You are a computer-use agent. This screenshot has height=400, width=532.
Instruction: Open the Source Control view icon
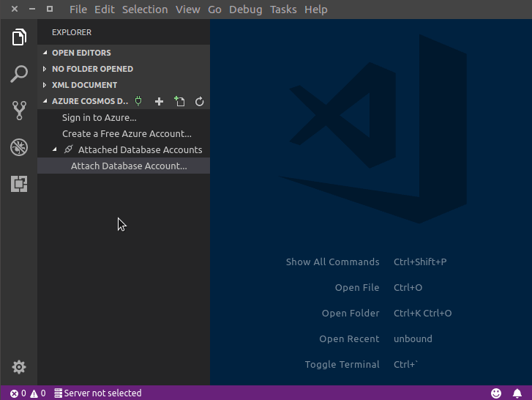tap(19, 111)
